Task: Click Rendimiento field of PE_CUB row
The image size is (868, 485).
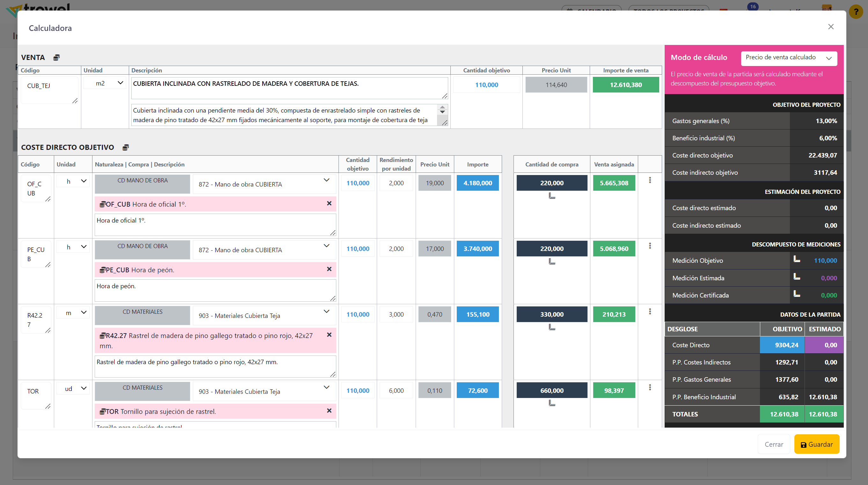Action: coord(396,249)
